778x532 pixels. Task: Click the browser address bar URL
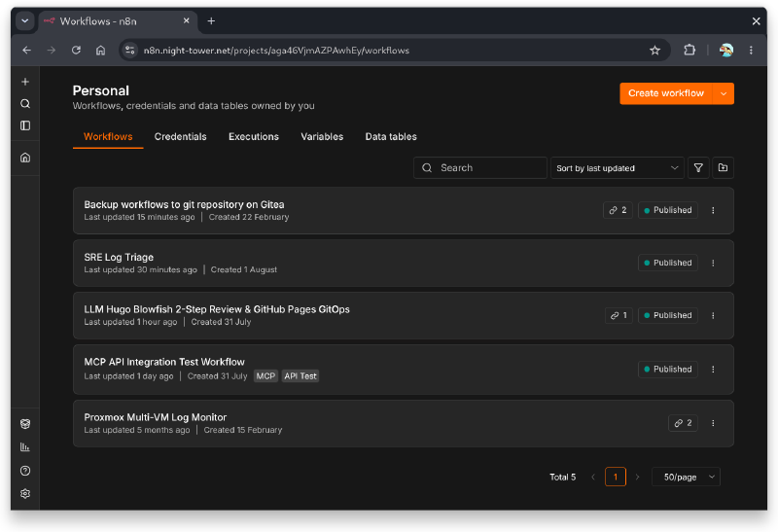[x=276, y=51]
